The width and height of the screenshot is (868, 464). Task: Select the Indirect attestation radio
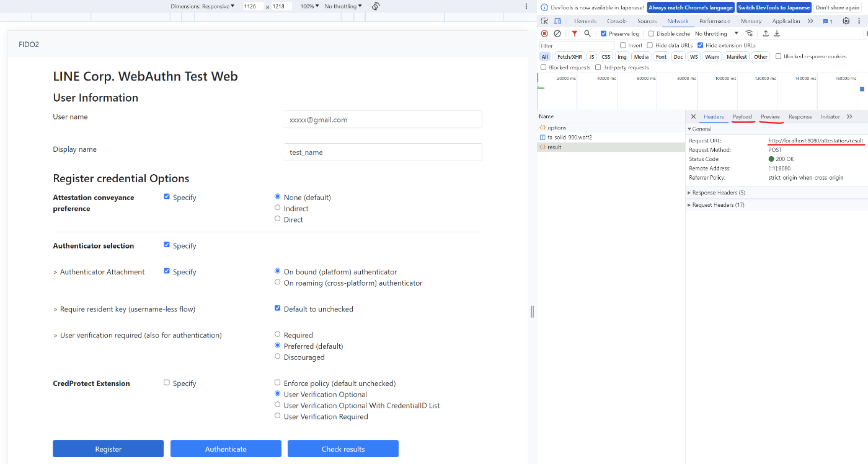click(278, 208)
